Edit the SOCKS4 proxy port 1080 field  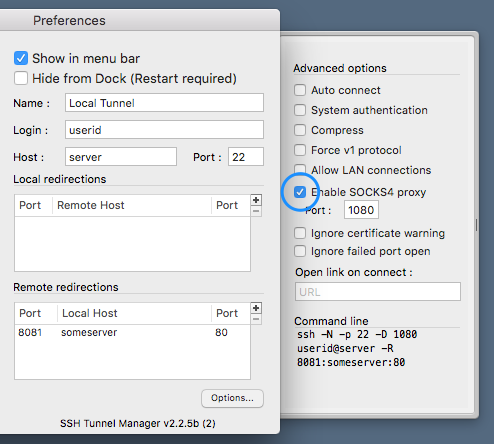(361, 210)
